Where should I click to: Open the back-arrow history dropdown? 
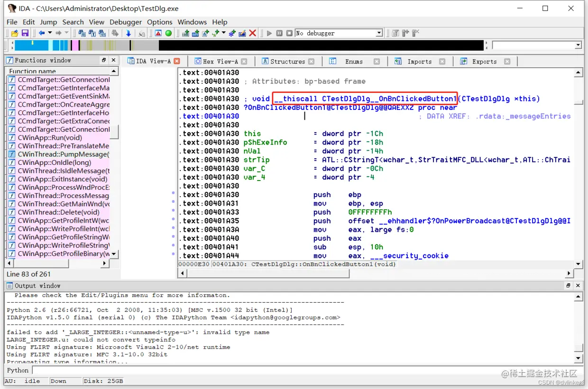[49, 33]
